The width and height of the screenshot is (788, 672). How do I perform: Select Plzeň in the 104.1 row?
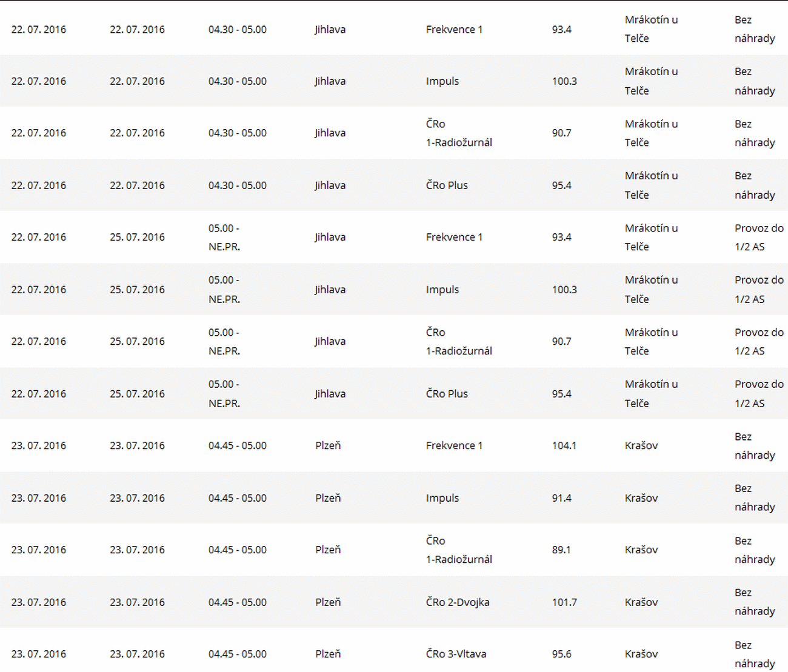point(328,445)
